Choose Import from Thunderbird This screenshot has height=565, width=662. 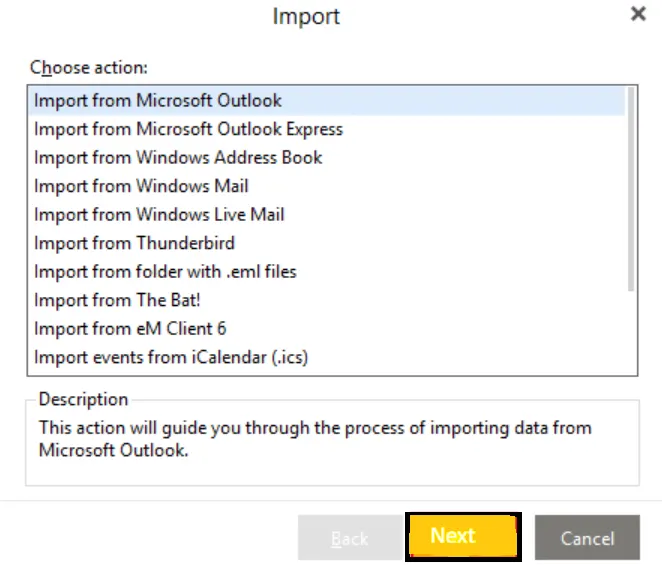[x=326, y=243]
